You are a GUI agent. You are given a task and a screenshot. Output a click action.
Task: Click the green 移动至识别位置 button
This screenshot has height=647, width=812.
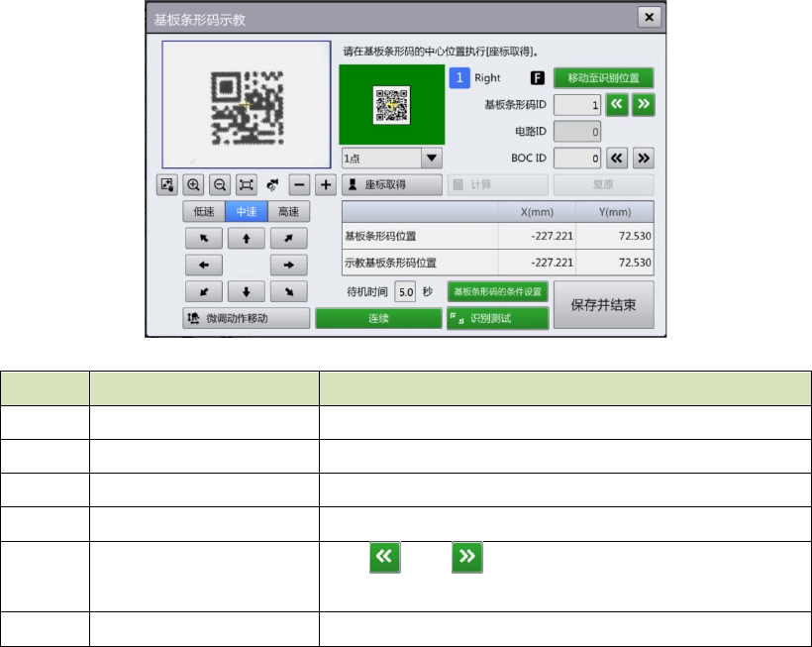pyautogui.click(x=603, y=77)
